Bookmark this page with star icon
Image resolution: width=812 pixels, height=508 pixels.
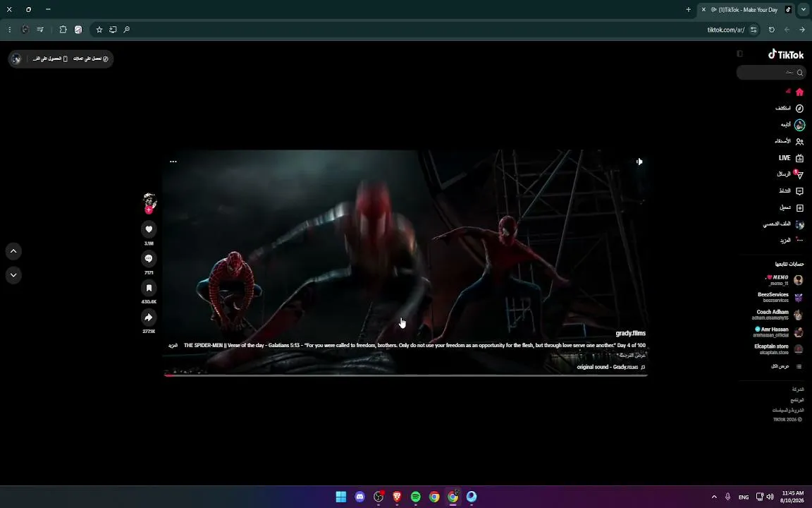point(99,30)
